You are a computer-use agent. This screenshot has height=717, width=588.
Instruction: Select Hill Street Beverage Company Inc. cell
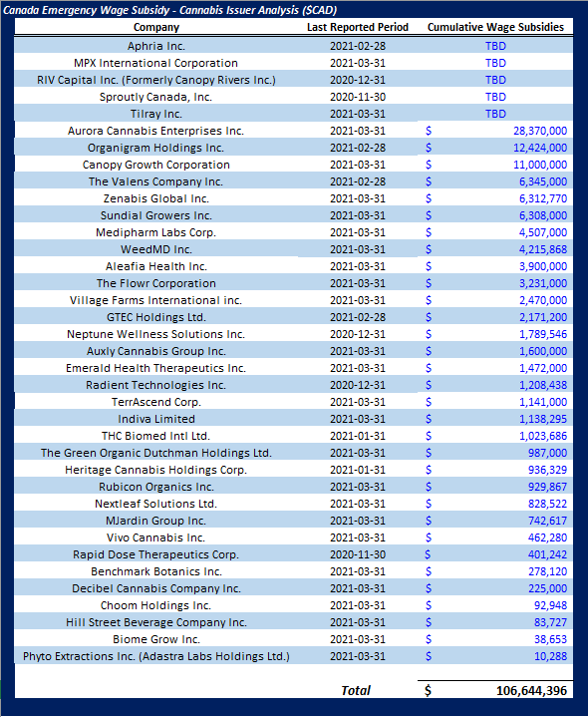[156, 621]
